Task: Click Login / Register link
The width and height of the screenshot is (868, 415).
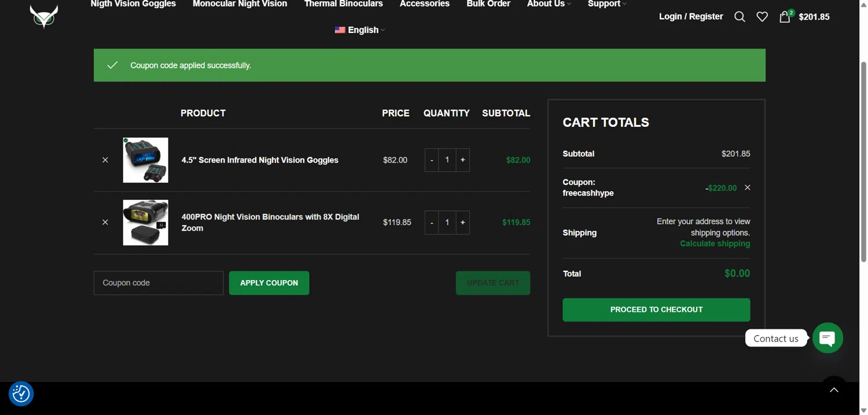Action: click(691, 17)
